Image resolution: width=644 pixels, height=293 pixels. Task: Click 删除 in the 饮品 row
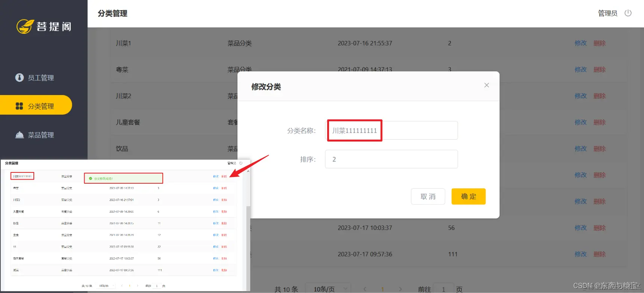pos(600,149)
